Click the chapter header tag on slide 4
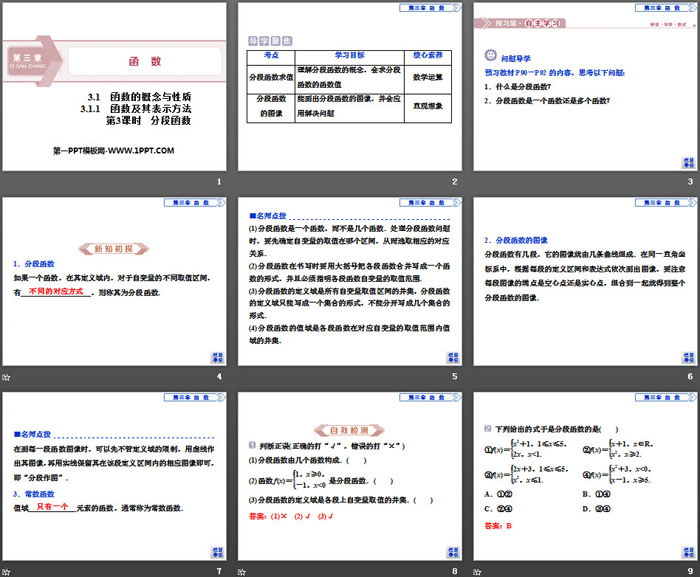 [x=195, y=202]
